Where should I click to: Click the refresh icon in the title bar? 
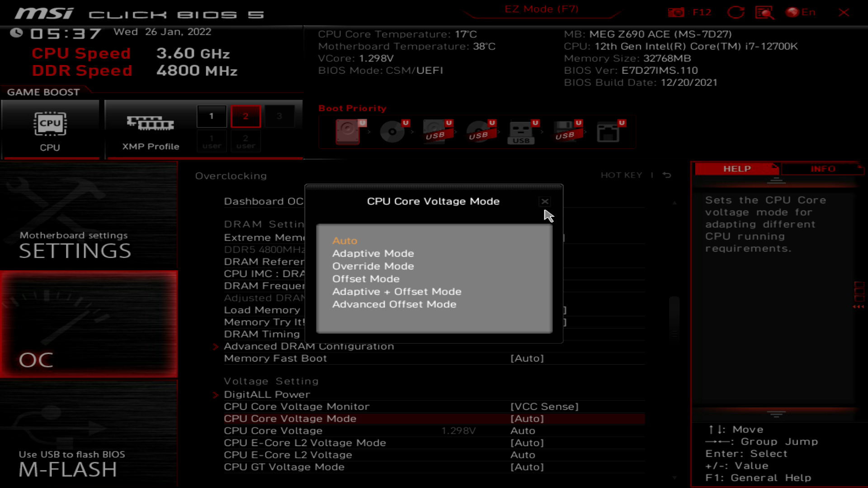pyautogui.click(x=736, y=12)
